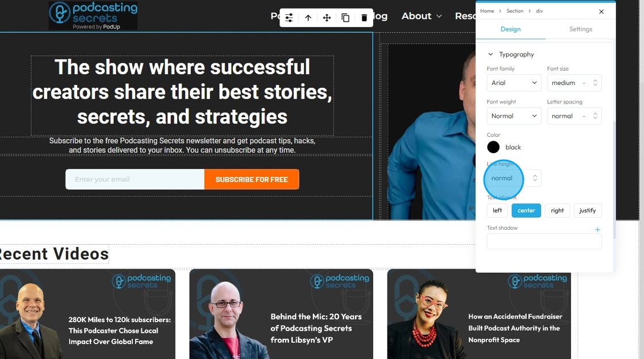Open the Font family Arial dropdown

click(x=514, y=83)
